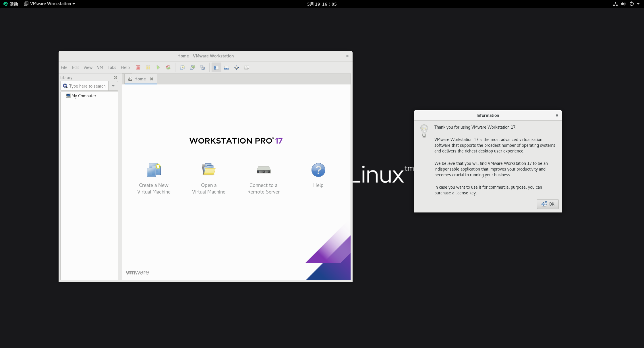The height and width of the screenshot is (348, 644).
Task: Click the Take Snapshot clock icon
Action: tap(182, 67)
